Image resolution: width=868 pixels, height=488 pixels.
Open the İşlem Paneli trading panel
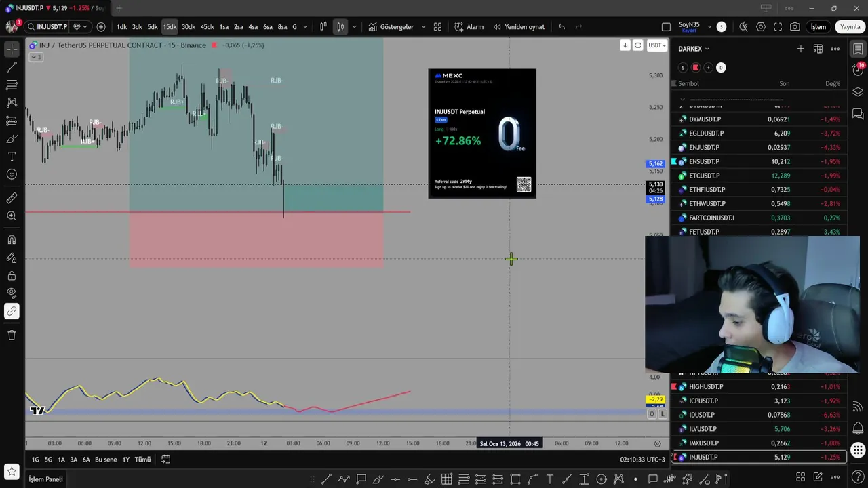point(45,479)
